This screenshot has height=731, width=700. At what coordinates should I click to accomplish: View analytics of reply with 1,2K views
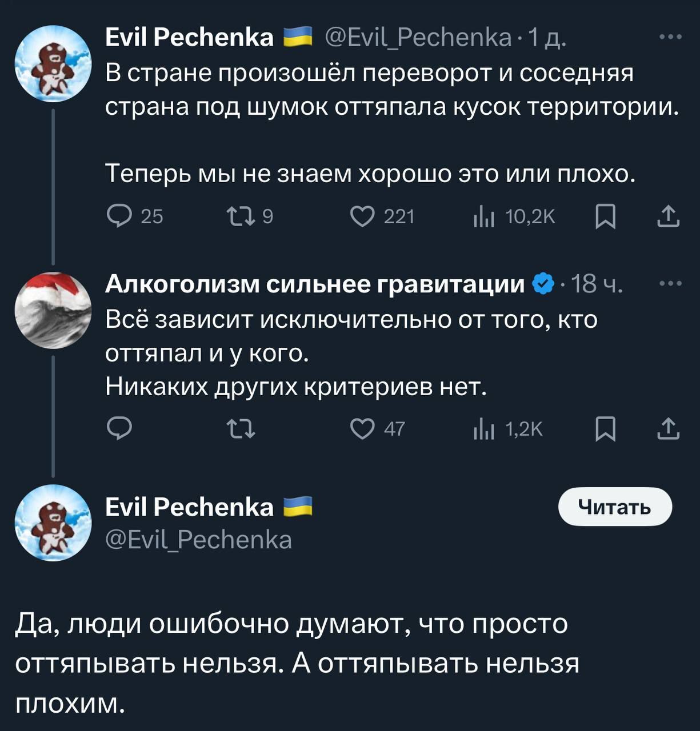click(x=483, y=428)
